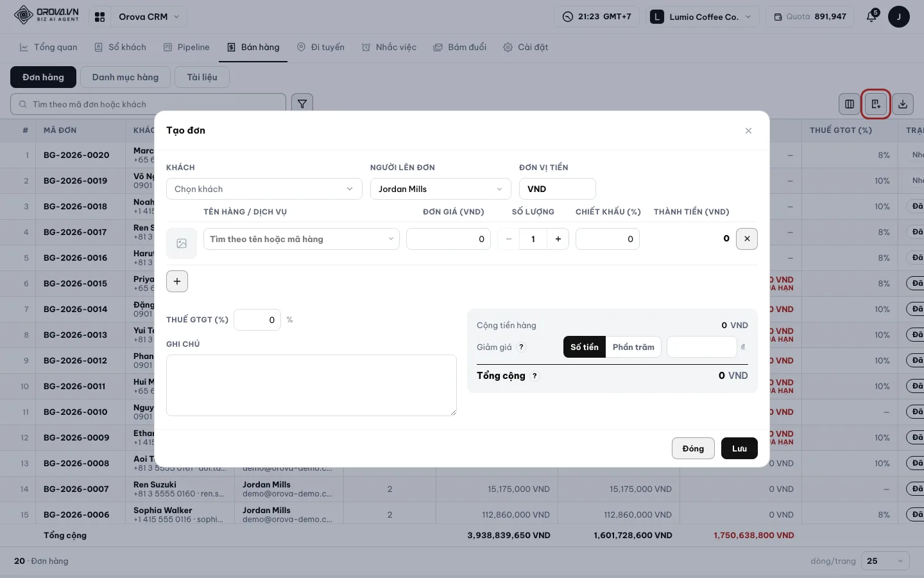Click the download export icon
Image resolution: width=924 pixels, height=578 pixels.
pos(903,104)
